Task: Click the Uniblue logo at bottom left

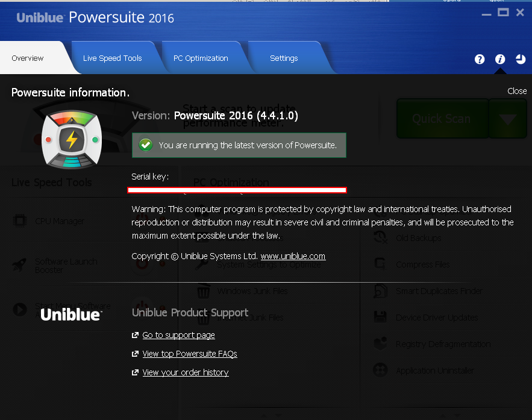Action: point(71,315)
